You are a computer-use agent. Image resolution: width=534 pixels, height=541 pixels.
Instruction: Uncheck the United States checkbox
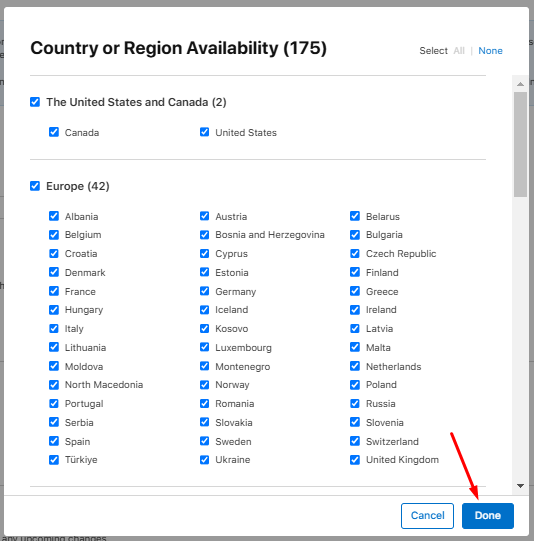[x=205, y=132]
